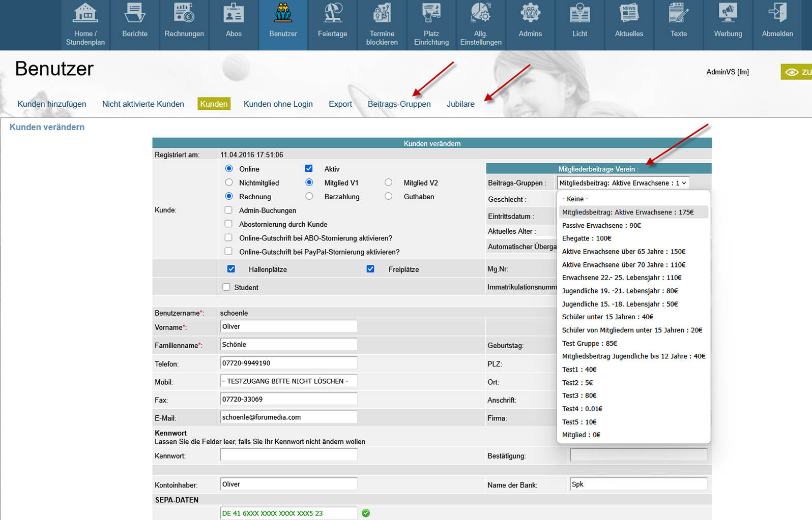Open the Abos subscription icon
This screenshot has width=812, height=520.
click(x=234, y=14)
